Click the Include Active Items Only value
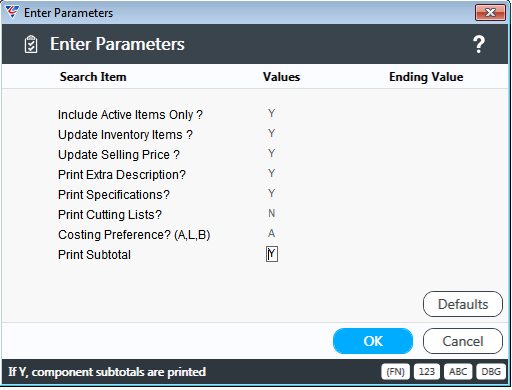The height and width of the screenshot is (390, 512). (x=271, y=113)
